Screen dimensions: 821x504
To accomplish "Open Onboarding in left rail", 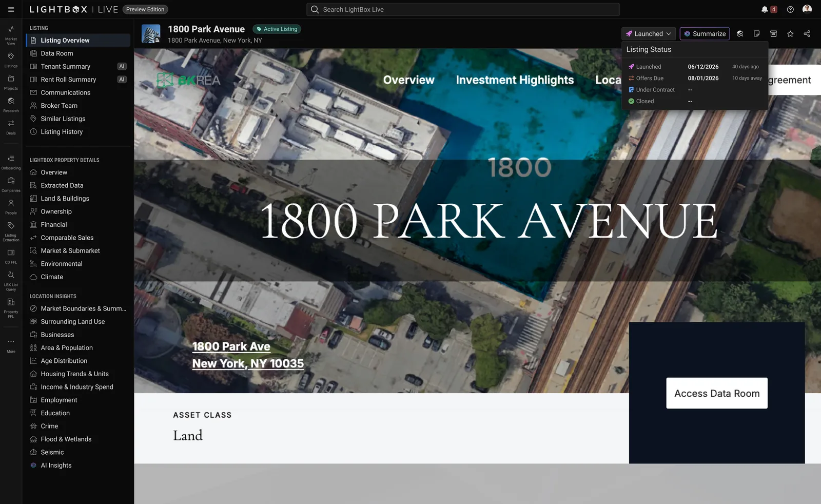I will pos(11,162).
